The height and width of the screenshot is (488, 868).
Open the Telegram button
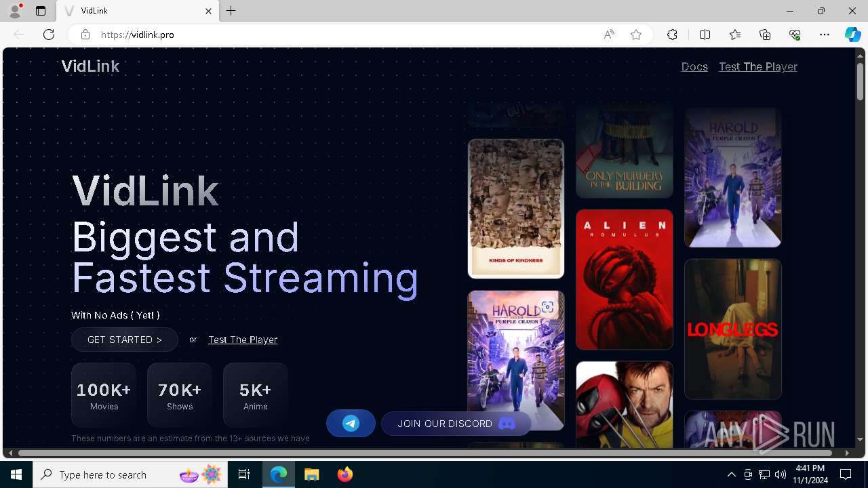[351, 424]
